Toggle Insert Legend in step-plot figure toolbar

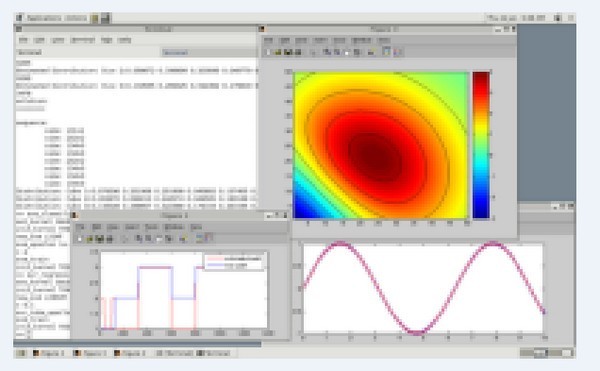coord(209,239)
